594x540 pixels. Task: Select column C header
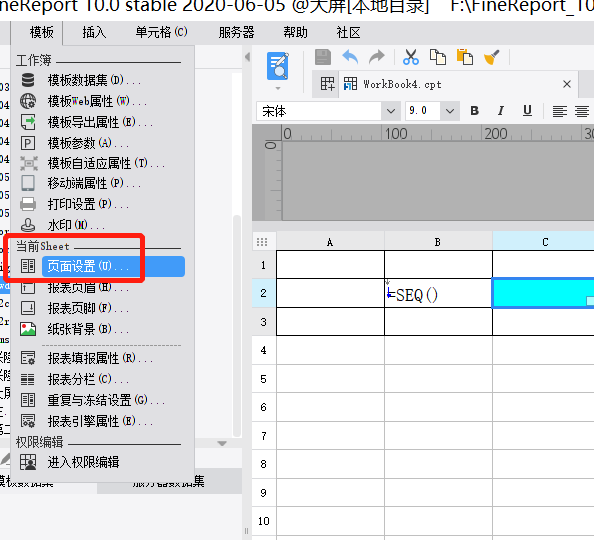(x=543, y=242)
